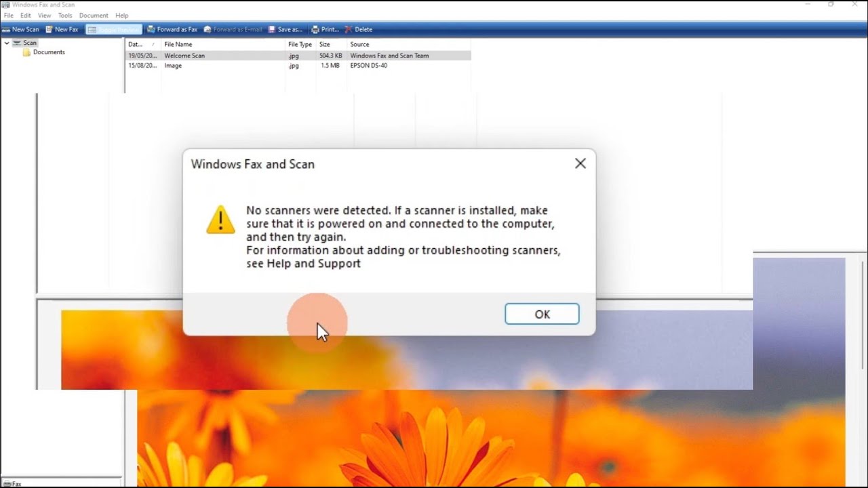
Task: Open the Help menu
Action: (x=122, y=15)
